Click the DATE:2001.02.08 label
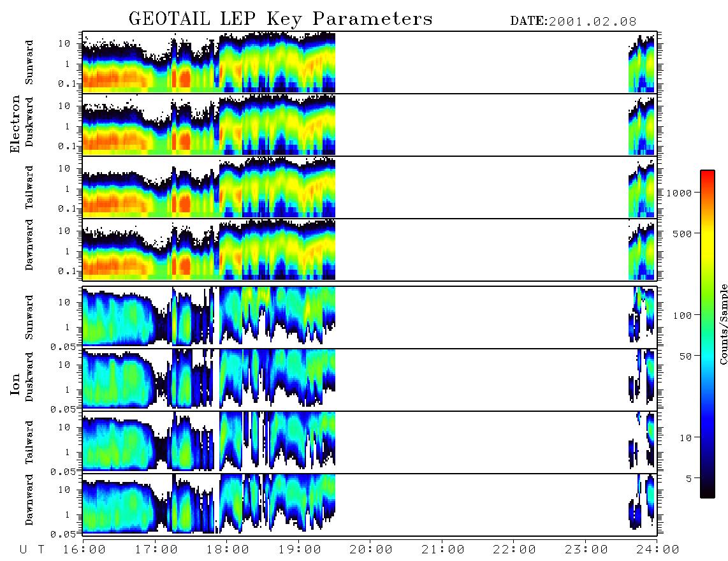 (x=573, y=21)
